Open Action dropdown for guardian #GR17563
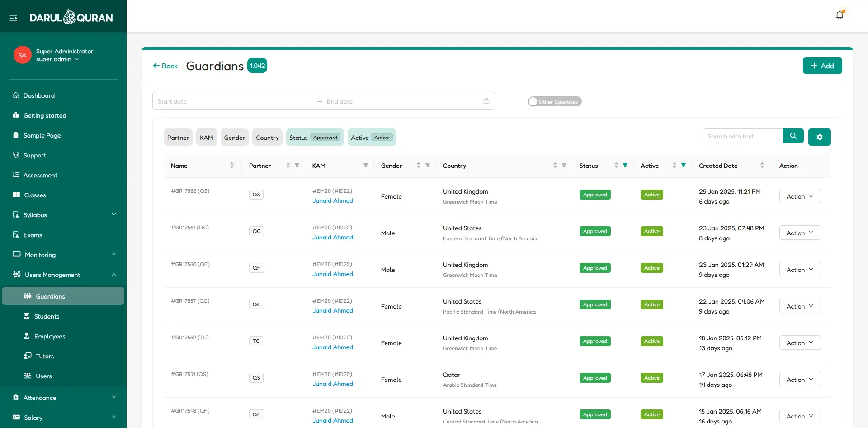This screenshot has width=868, height=428. [x=800, y=196]
